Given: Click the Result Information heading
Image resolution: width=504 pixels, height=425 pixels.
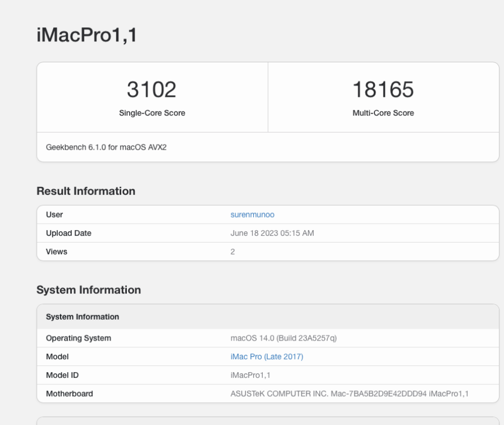Looking at the screenshot, I should [x=86, y=191].
